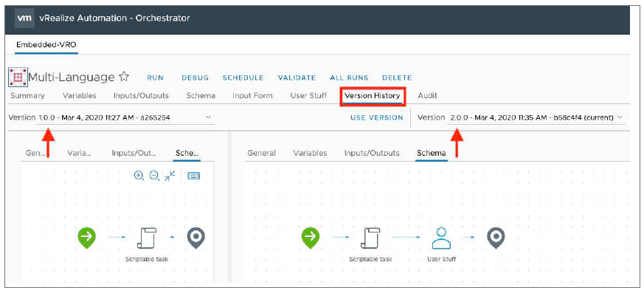Select the Version History tab
This screenshot has height=296, width=644.
[372, 96]
